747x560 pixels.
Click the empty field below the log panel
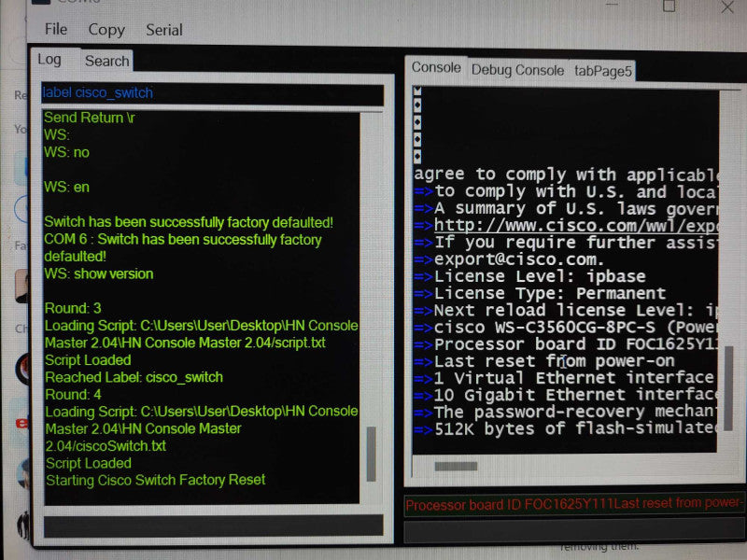tap(213, 526)
